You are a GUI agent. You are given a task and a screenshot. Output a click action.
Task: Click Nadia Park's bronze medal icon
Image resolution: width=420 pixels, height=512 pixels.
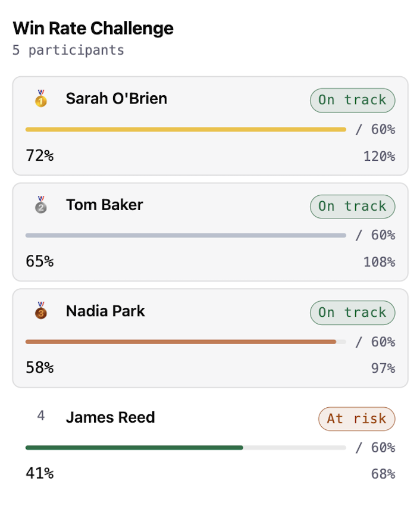pos(40,311)
